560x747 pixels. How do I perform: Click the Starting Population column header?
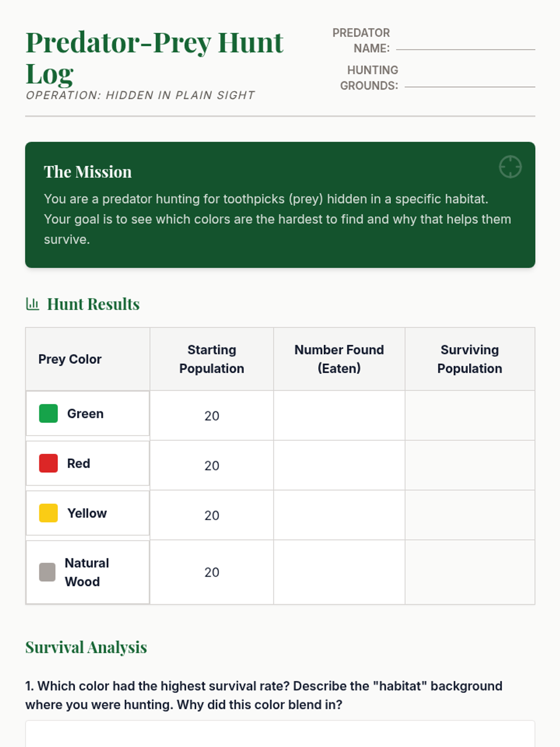[x=211, y=359]
